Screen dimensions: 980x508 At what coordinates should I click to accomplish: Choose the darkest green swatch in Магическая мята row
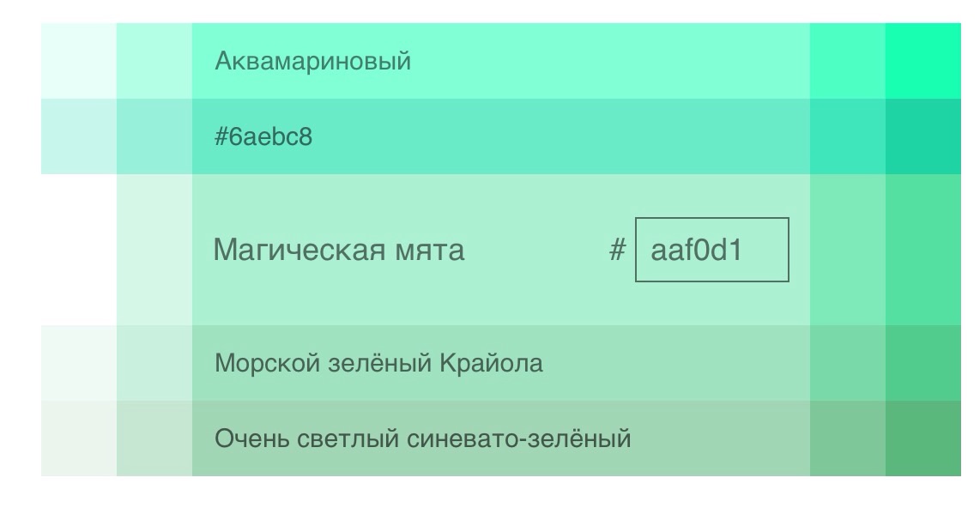pyautogui.click(x=923, y=250)
